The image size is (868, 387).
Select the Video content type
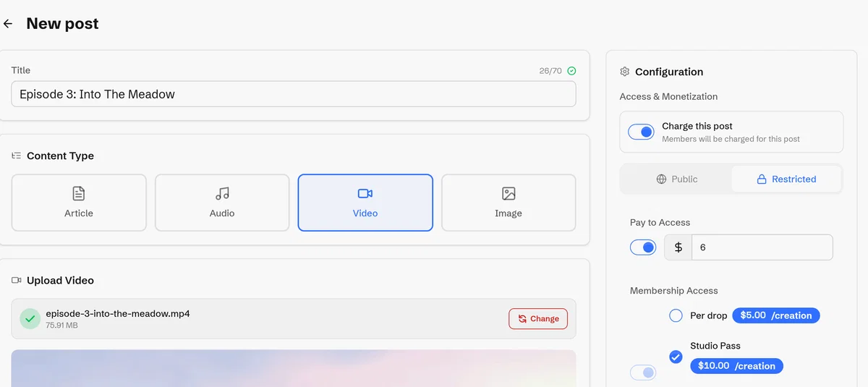pos(365,203)
